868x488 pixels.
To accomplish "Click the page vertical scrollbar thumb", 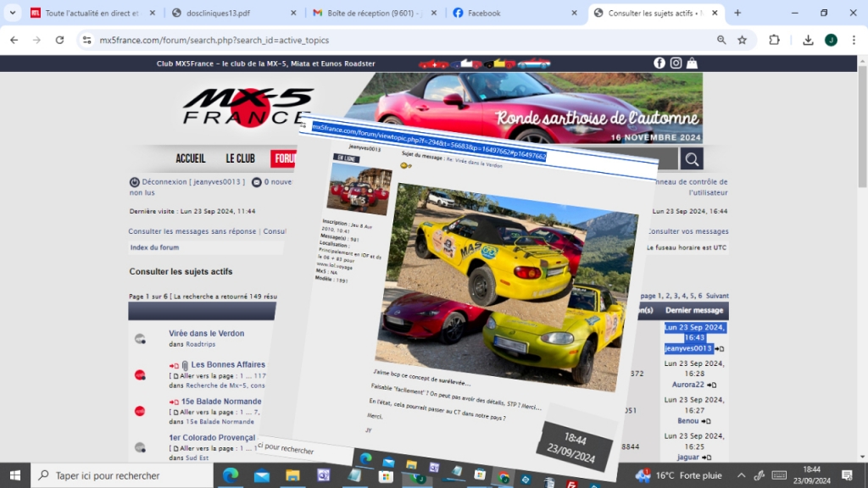I will point(862,127).
